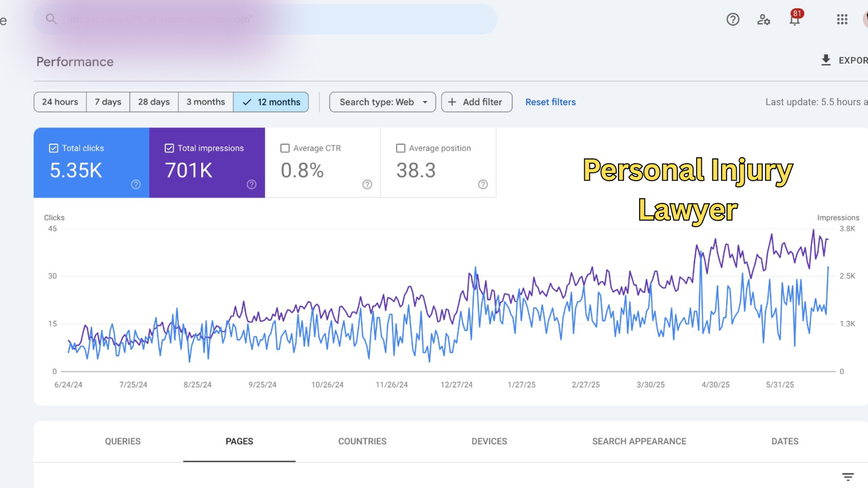This screenshot has height=488, width=868.
Task: Open the table filter rows icon
Action: tap(848, 477)
